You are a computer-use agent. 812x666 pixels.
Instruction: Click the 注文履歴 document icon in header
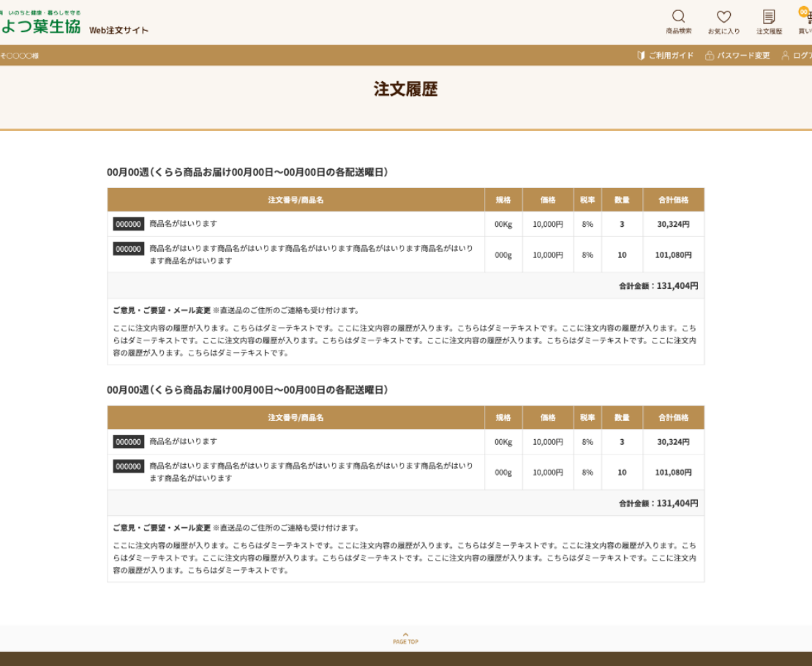(769, 17)
